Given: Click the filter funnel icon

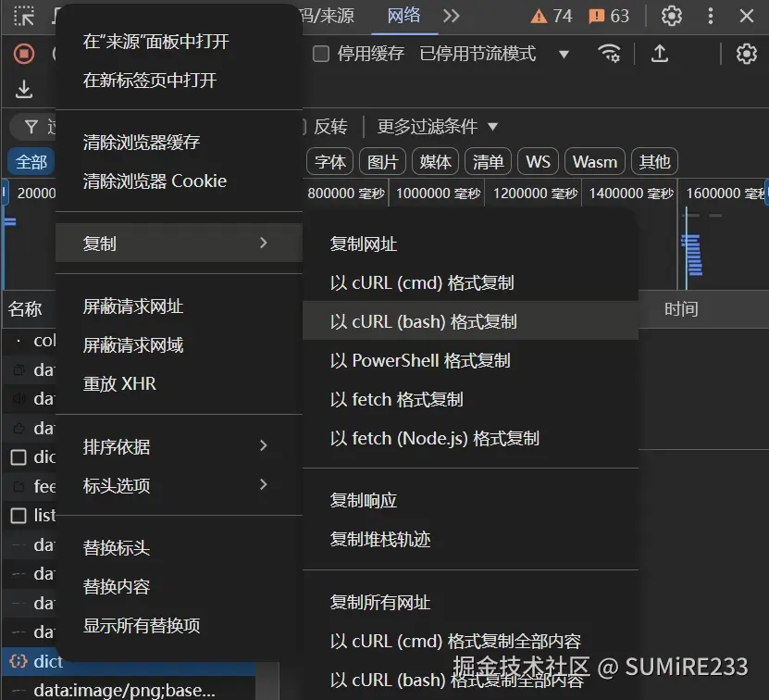Looking at the screenshot, I should tap(31, 127).
